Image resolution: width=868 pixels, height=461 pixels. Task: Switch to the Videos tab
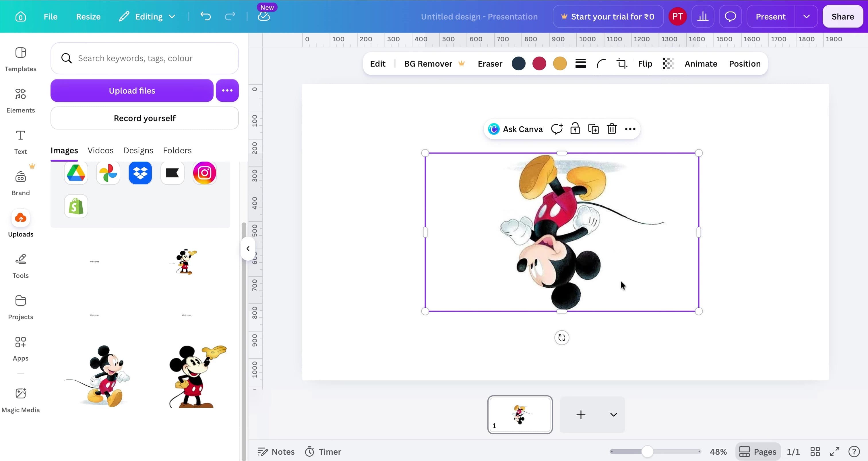(x=100, y=150)
